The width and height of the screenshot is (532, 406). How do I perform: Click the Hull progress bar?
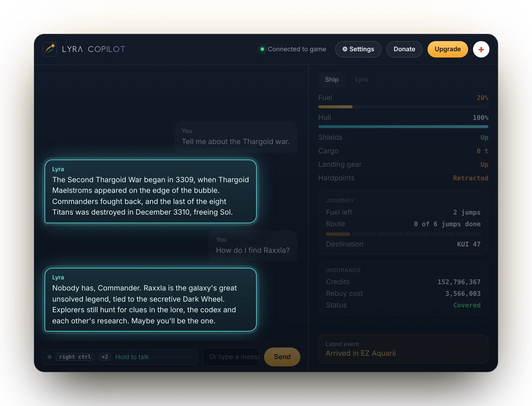click(403, 127)
